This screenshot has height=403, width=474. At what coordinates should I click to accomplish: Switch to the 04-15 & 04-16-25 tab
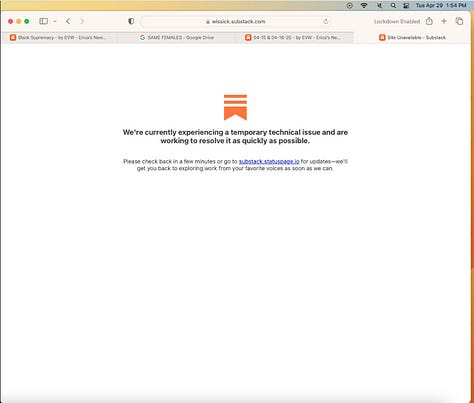tap(294, 38)
